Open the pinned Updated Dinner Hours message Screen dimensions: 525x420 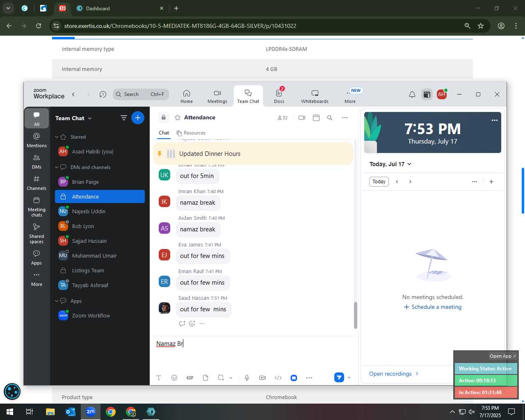point(253,154)
